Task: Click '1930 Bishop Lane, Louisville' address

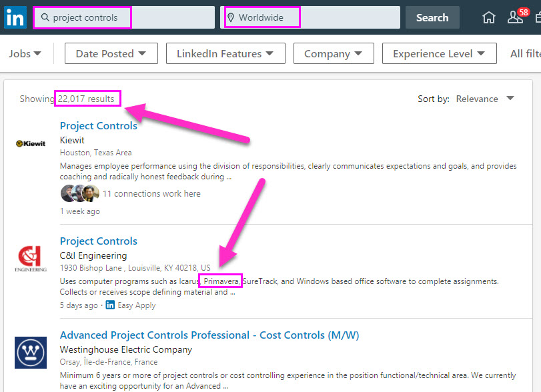Action: click(135, 268)
